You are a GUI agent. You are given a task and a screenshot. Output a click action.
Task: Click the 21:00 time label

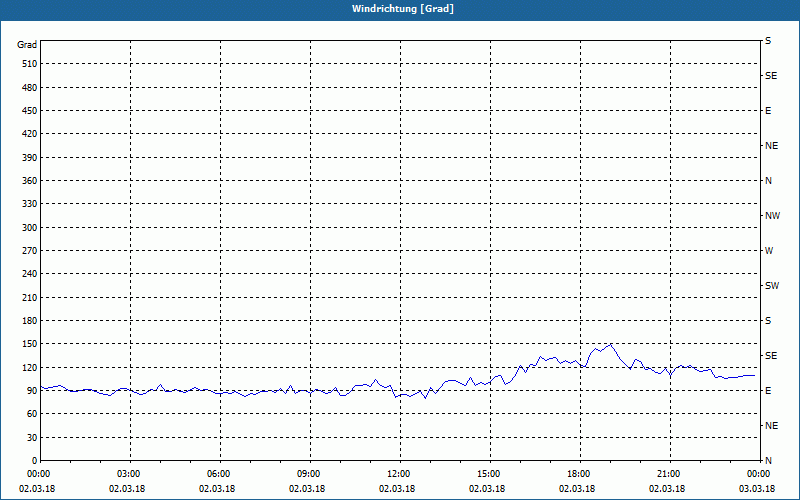(668, 474)
